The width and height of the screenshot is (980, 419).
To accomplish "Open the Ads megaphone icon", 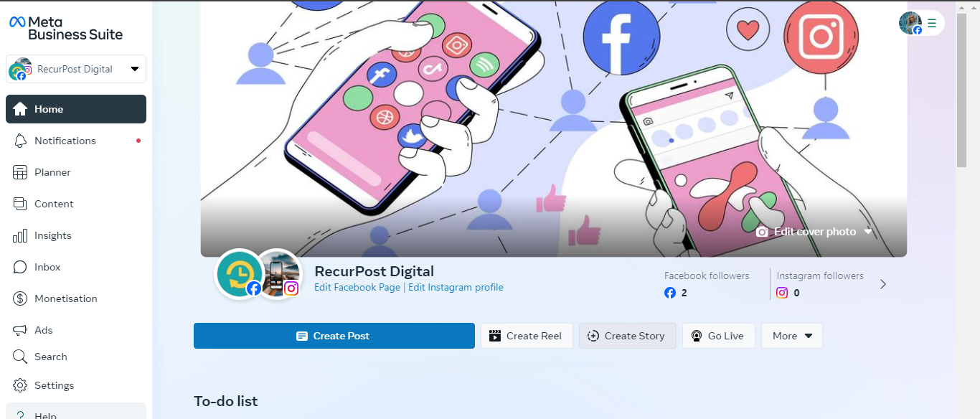I will 20,330.
